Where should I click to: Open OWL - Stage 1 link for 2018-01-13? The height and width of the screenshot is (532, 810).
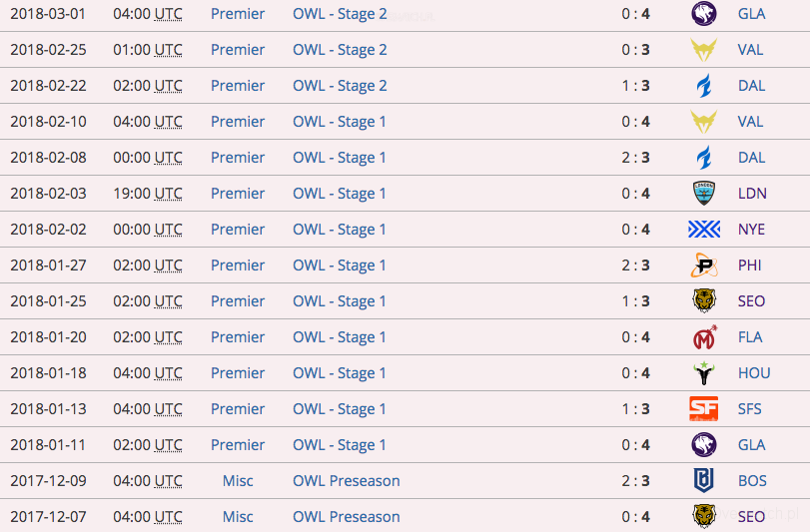pos(340,409)
